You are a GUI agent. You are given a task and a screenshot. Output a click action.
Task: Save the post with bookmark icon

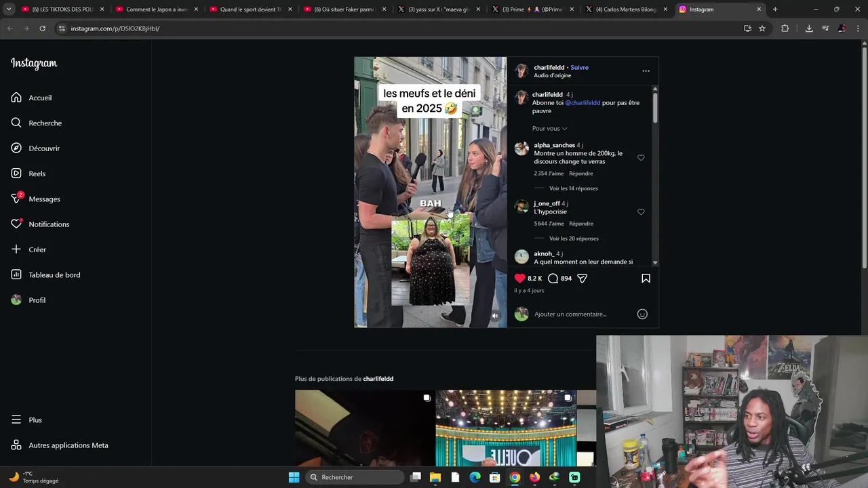[x=646, y=278]
